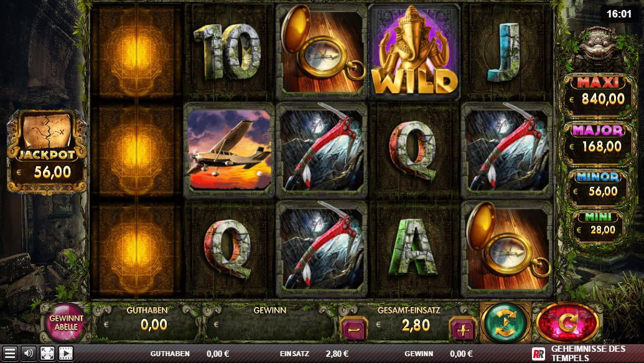The width and height of the screenshot is (644, 363).
Task: Click the Jackpot treasure map panel
Action: pos(47,152)
